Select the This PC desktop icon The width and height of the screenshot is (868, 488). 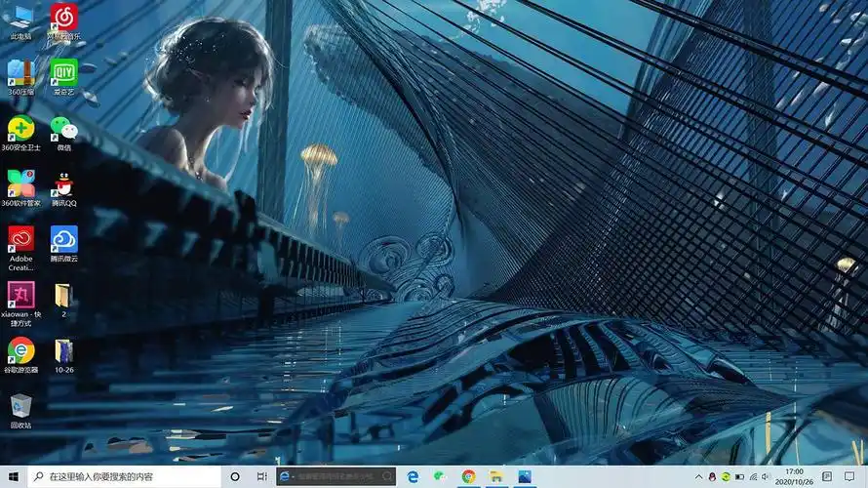pos(20,17)
